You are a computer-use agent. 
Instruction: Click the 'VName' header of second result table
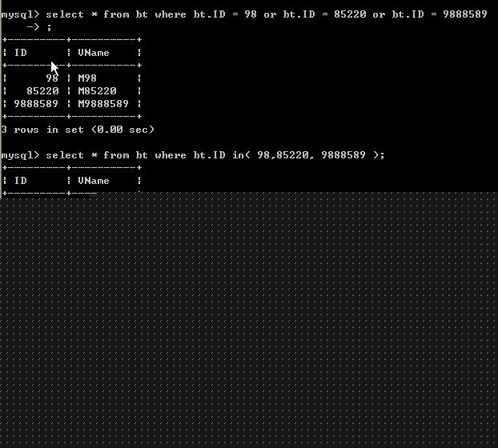tap(94, 181)
